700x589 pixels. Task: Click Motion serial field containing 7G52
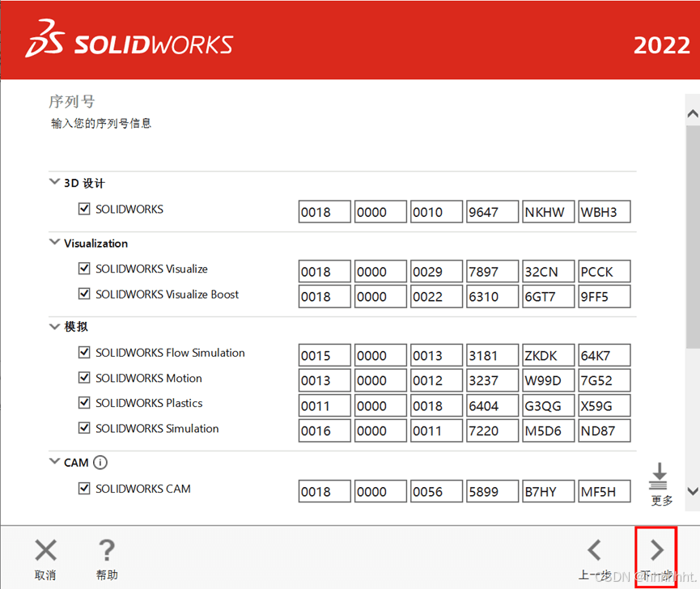coord(605,380)
